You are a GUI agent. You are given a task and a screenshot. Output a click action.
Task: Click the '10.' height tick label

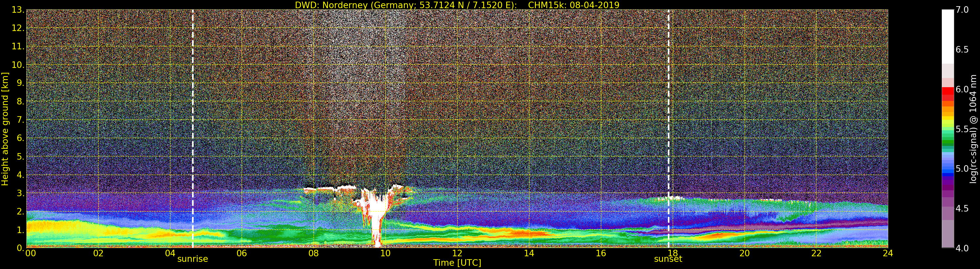[x=18, y=65]
